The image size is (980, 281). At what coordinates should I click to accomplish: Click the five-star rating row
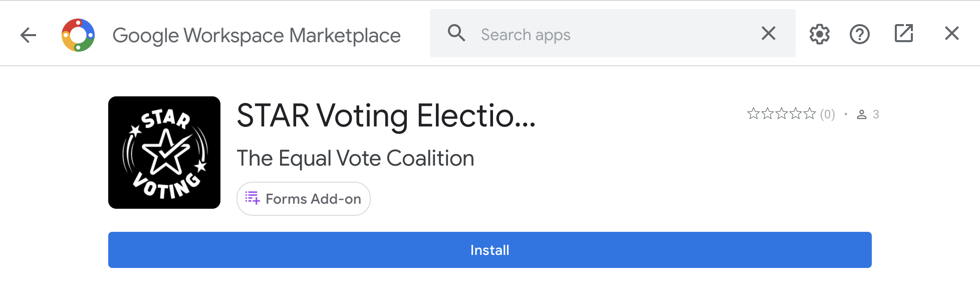[x=782, y=114]
